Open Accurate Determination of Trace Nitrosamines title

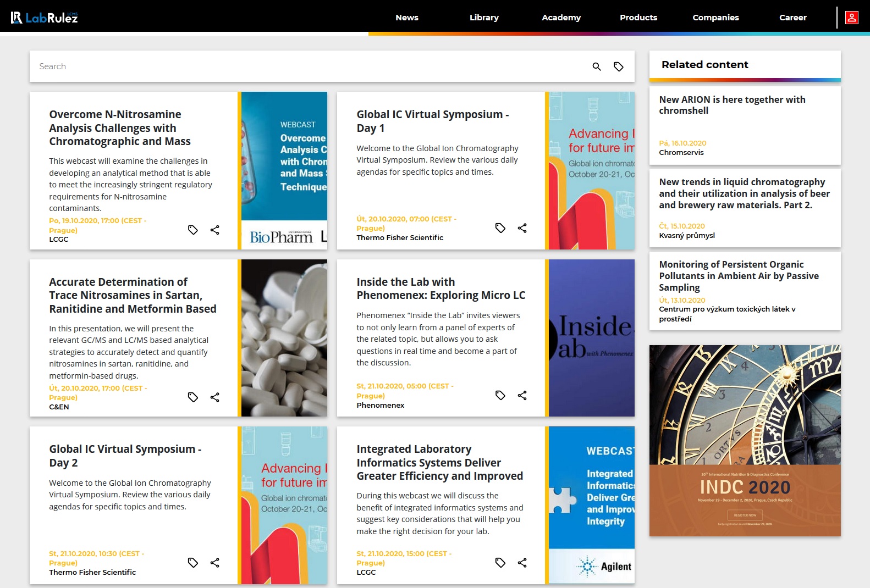click(133, 295)
